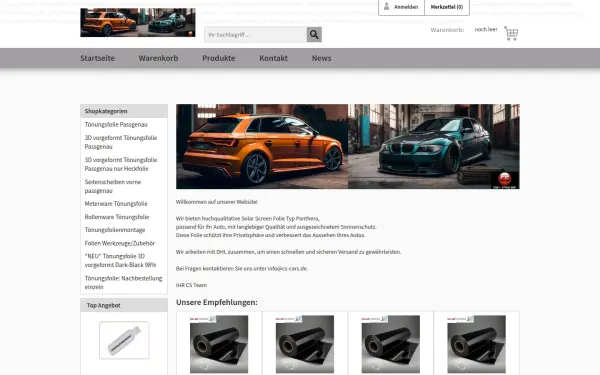The image size is (600, 375).
Task: Focus the Suchbegriff search field
Action: 255,34
